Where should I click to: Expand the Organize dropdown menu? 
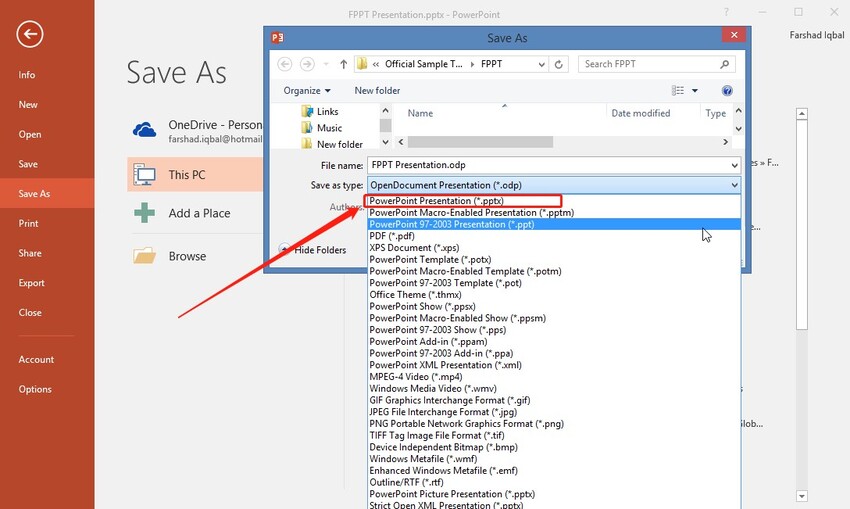(307, 91)
